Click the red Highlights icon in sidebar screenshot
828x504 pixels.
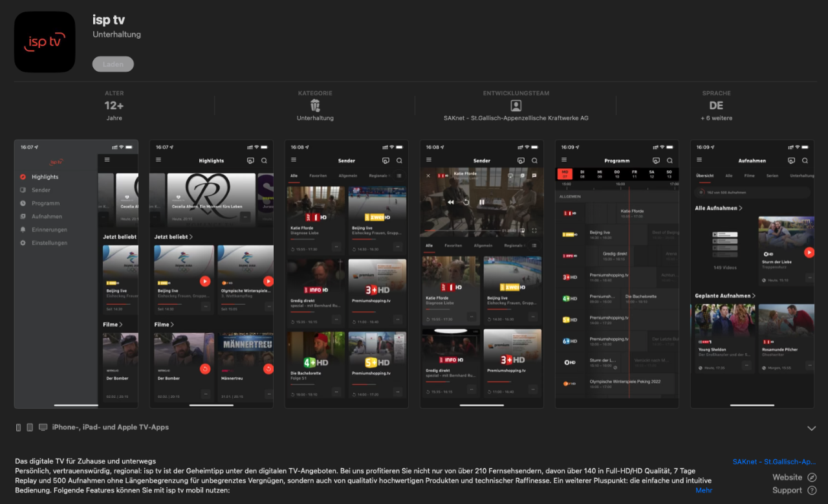tap(23, 177)
